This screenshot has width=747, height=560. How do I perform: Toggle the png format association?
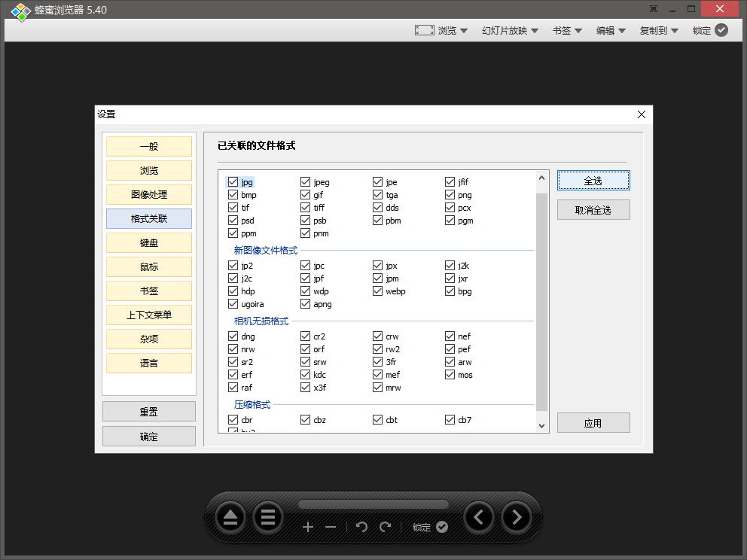[449, 194]
